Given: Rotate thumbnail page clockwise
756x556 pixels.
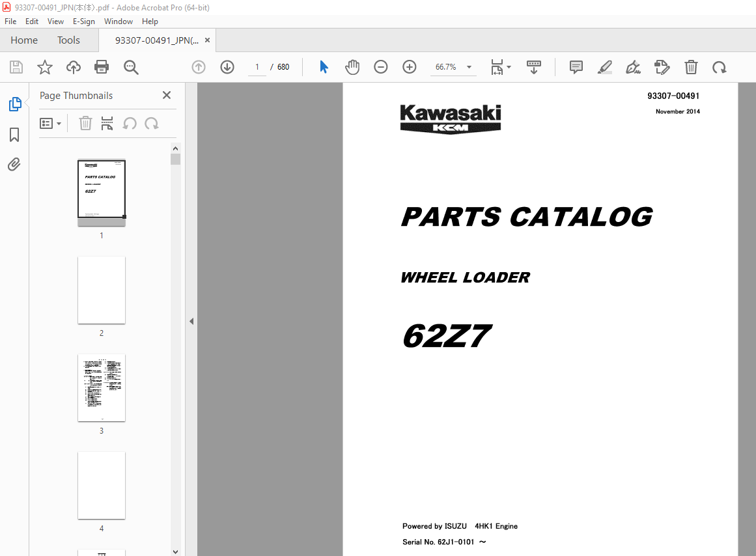Looking at the screenshot, I should tap(151, 124).
